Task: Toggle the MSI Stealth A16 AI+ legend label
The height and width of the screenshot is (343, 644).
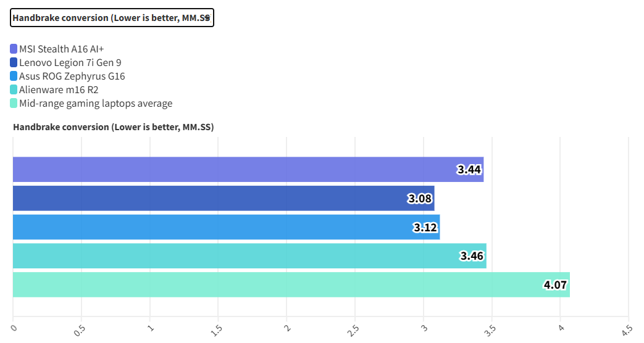Action: [65, 49]
